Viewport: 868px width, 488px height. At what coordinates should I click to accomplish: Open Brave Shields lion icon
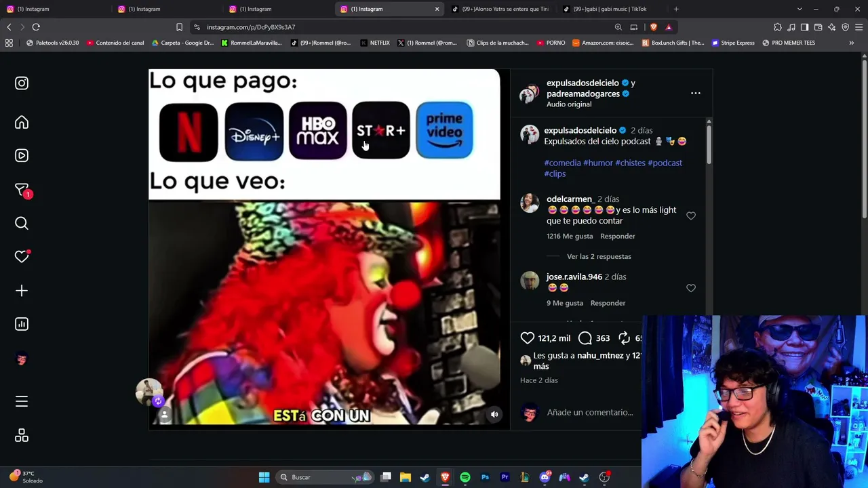tap(654, 27)
